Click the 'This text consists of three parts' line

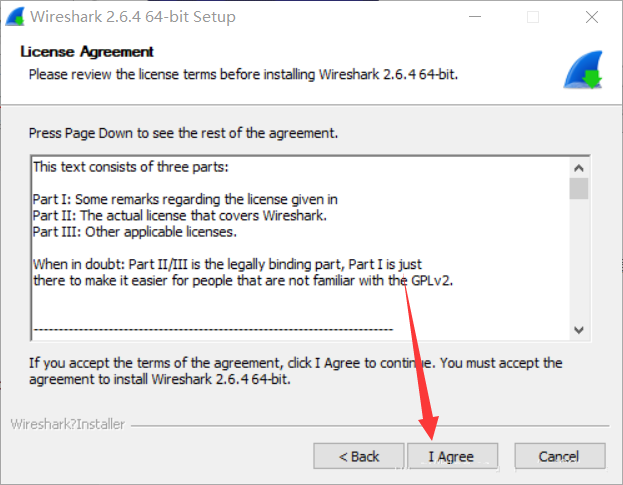click(x=131, y=167)
